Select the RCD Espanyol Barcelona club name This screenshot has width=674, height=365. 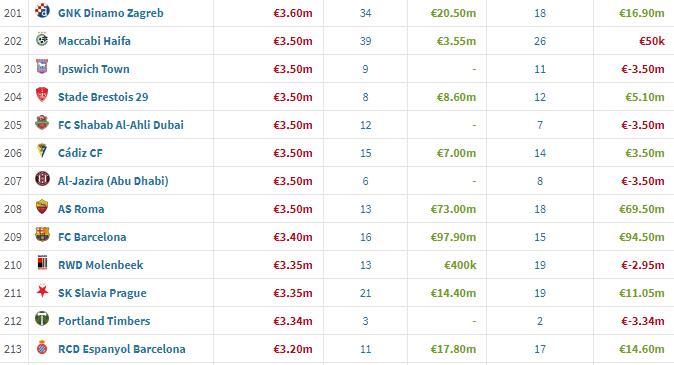[x=122, y=349]
